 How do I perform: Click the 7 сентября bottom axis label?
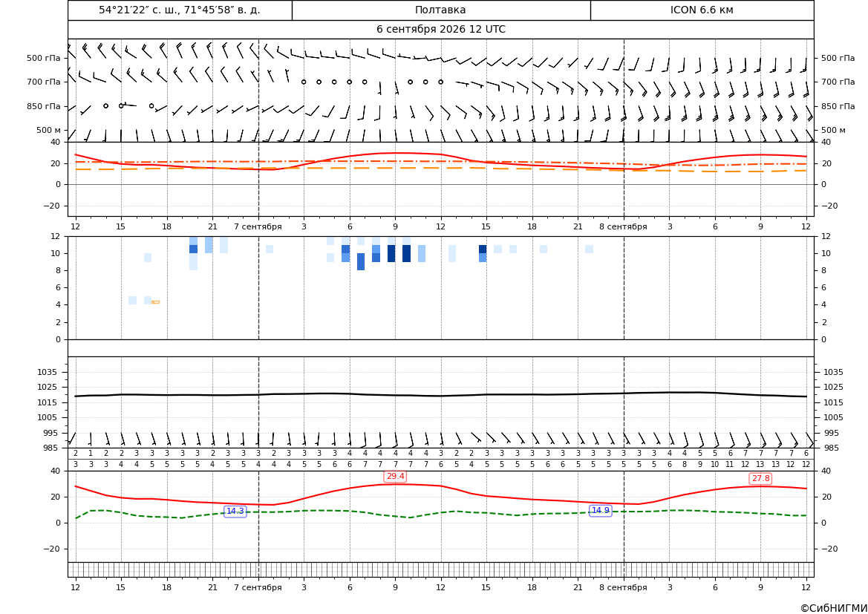pos(258,587)
